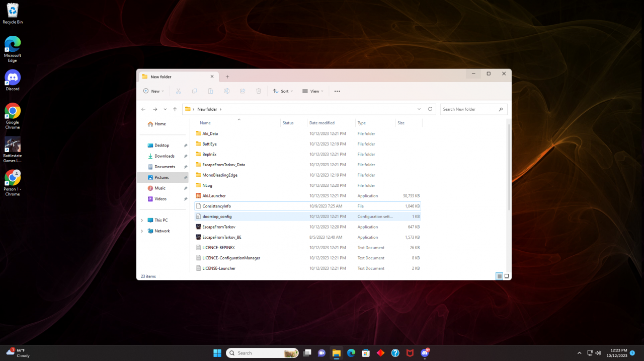Open the Windows Start menu
The image size is (644, 361).
[217, 353]
